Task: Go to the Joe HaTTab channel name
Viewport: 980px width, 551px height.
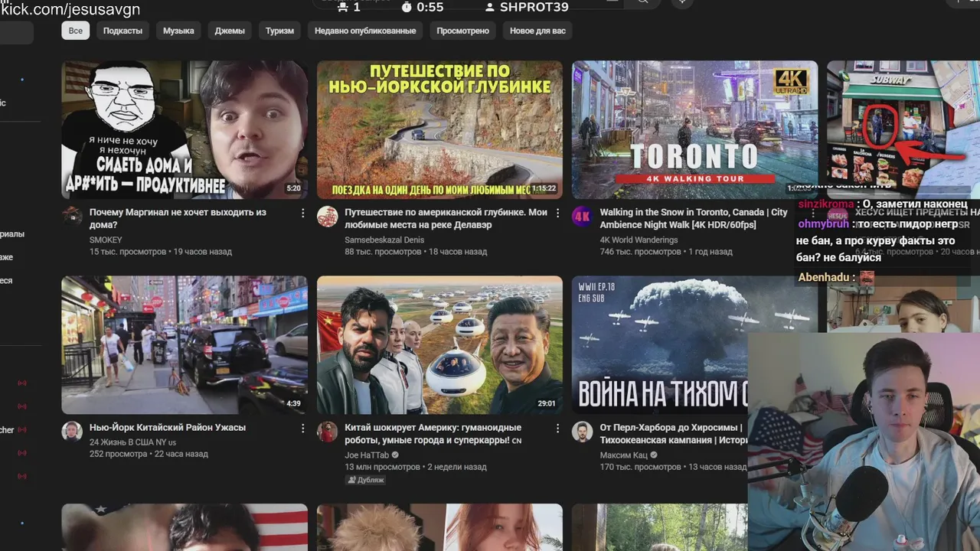Action: coord(367,455)
